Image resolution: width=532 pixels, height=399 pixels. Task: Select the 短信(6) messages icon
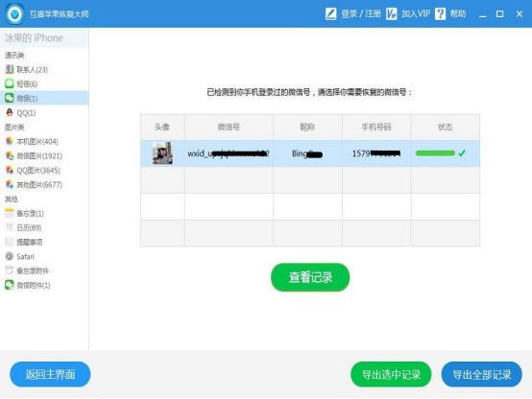pyautogui.click(x=10, y=83)
